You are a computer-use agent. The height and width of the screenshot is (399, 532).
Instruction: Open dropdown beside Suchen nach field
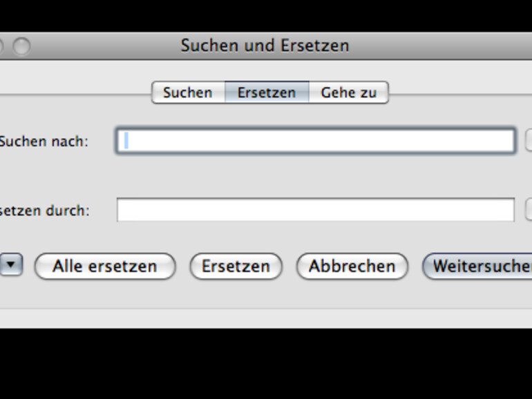[x=529, y=141]
